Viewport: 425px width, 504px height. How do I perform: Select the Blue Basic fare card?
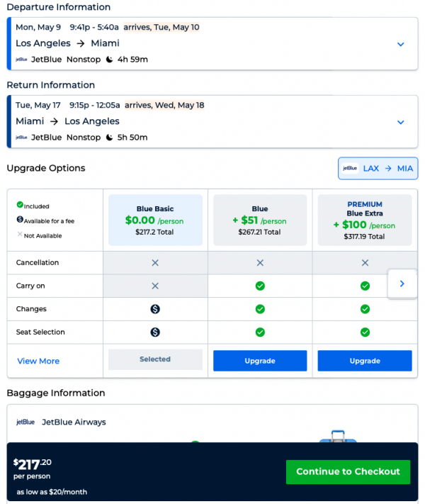[155, 220]
